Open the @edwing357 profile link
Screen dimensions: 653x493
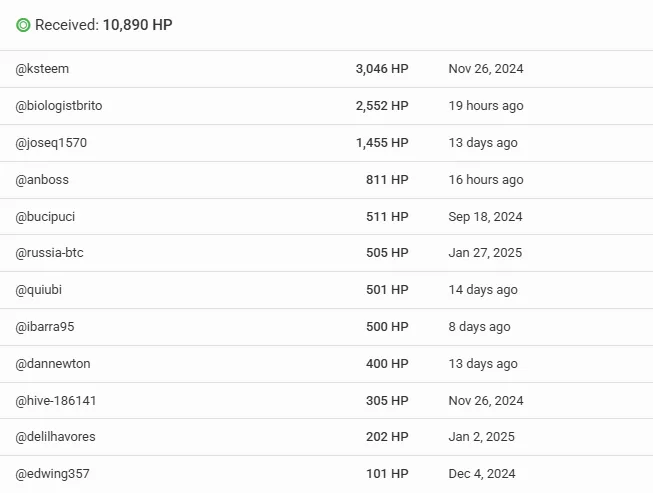pyautogui.click(x=52, y=474)
